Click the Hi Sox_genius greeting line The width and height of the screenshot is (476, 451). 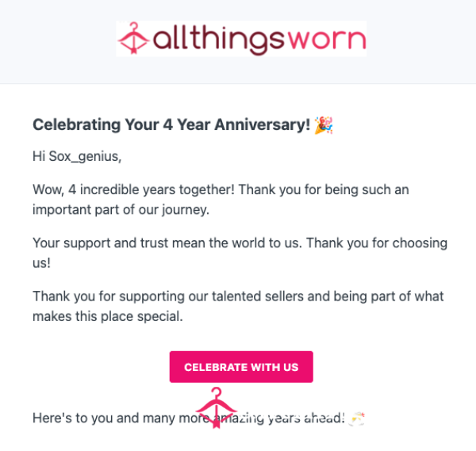click(x=77, y=156)
